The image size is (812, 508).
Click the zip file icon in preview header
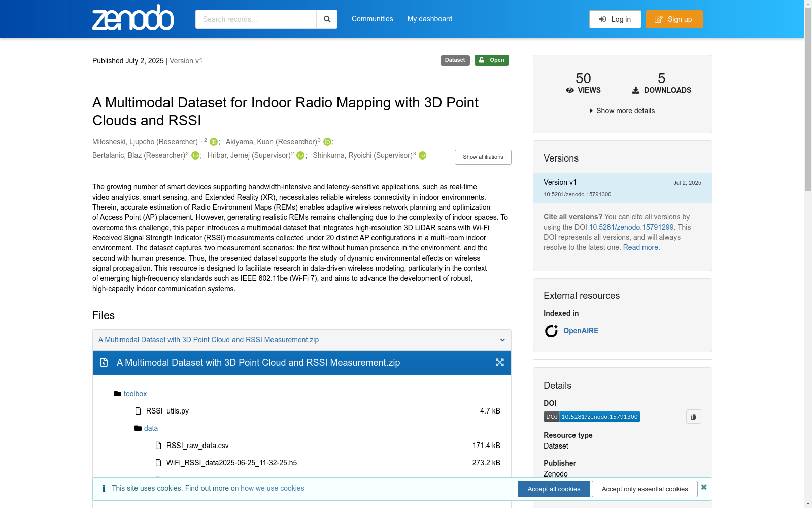[104, 362]
